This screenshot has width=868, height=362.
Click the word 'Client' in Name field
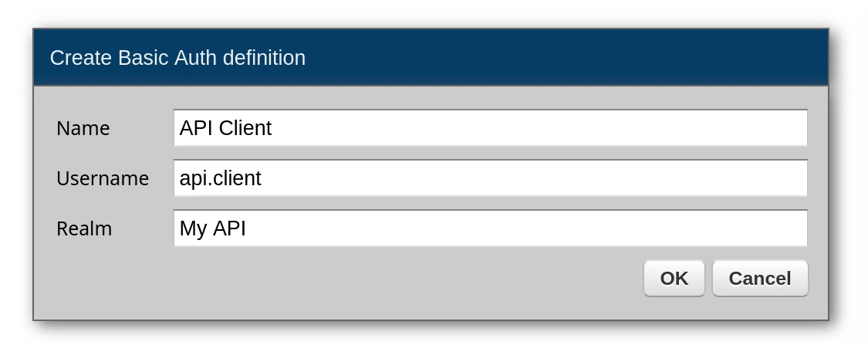[245, 128]
